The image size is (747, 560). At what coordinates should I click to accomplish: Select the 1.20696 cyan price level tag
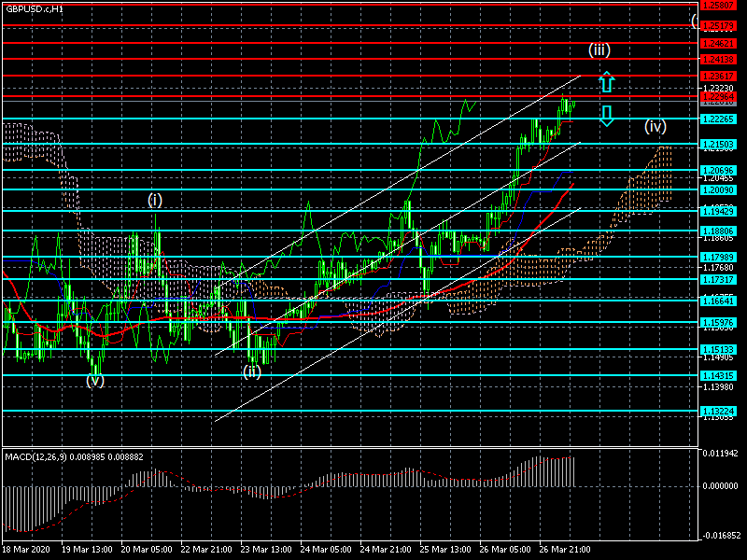(718, 170)
